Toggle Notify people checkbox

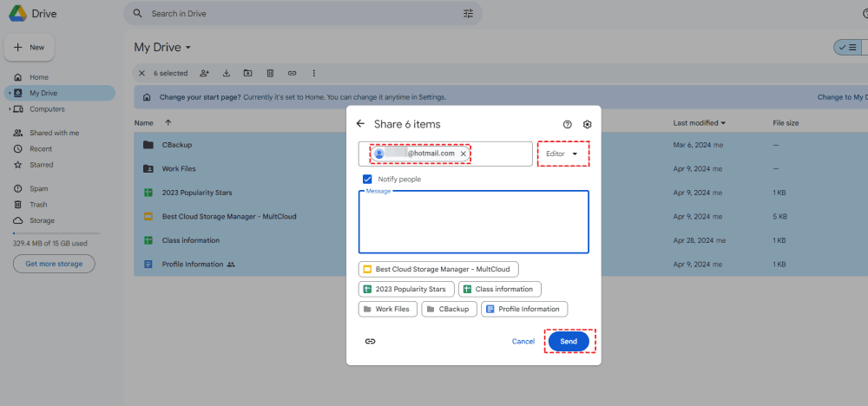click(367, 180)
